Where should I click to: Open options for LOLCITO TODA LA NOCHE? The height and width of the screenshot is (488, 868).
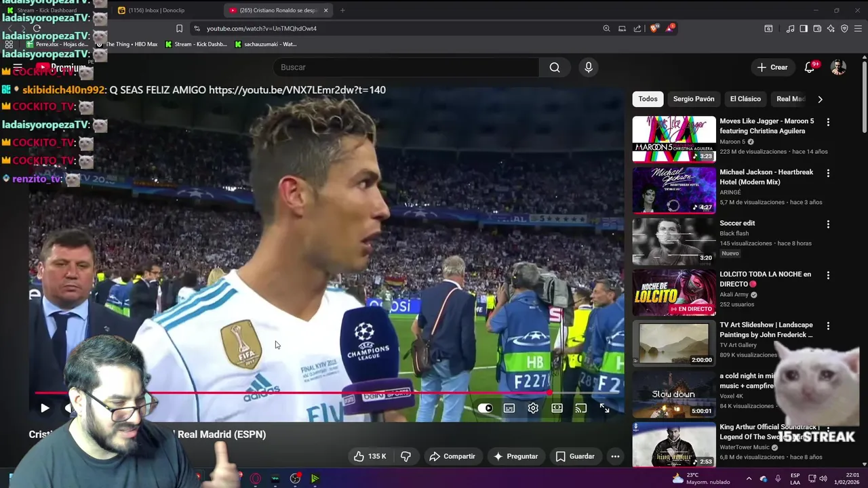point(828,276)
